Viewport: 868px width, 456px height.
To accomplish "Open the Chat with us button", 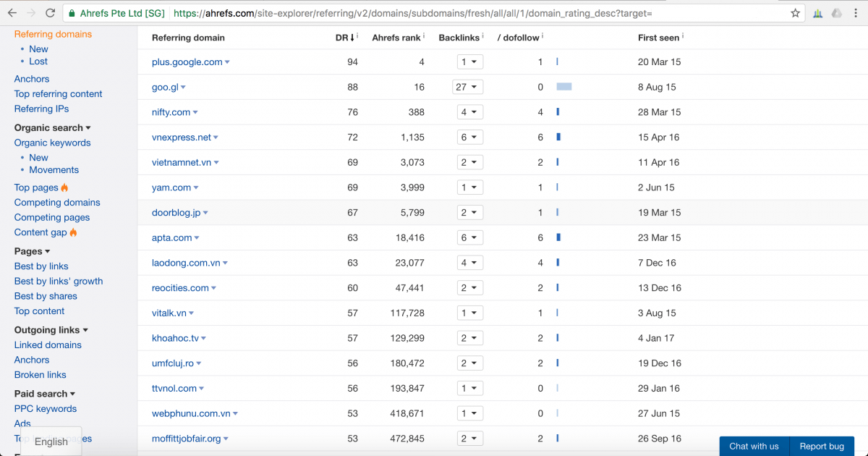I will pyautogui.click(x=754, y=447).
